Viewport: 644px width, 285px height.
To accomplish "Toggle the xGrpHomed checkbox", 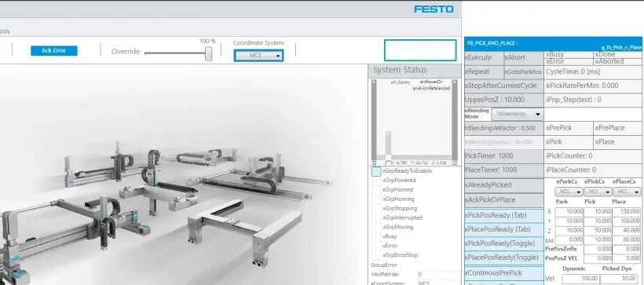I will [x=376, y=190].
